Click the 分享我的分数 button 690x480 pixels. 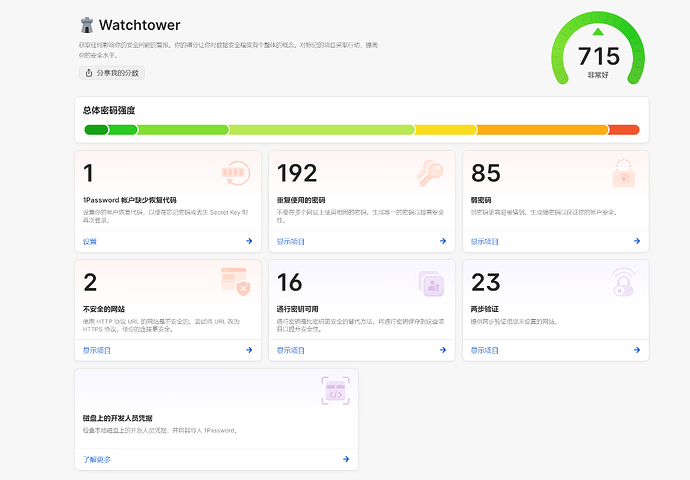112,73
